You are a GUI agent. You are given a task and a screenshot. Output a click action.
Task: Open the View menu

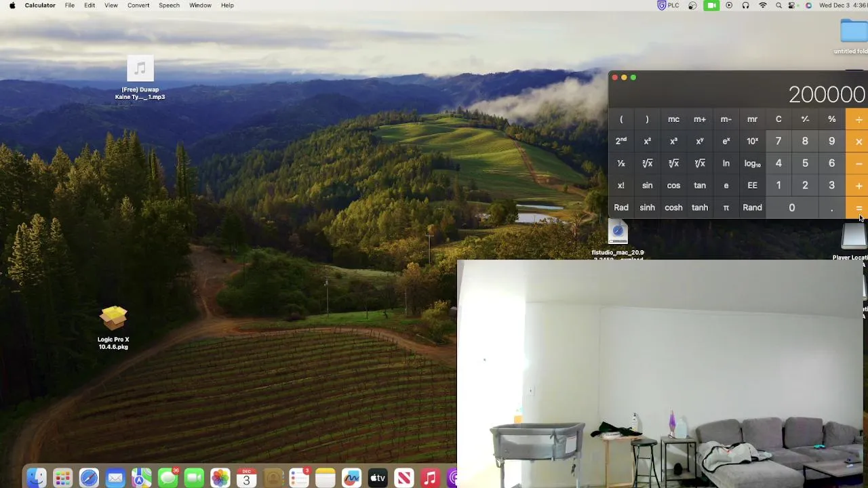coord(111,5)
